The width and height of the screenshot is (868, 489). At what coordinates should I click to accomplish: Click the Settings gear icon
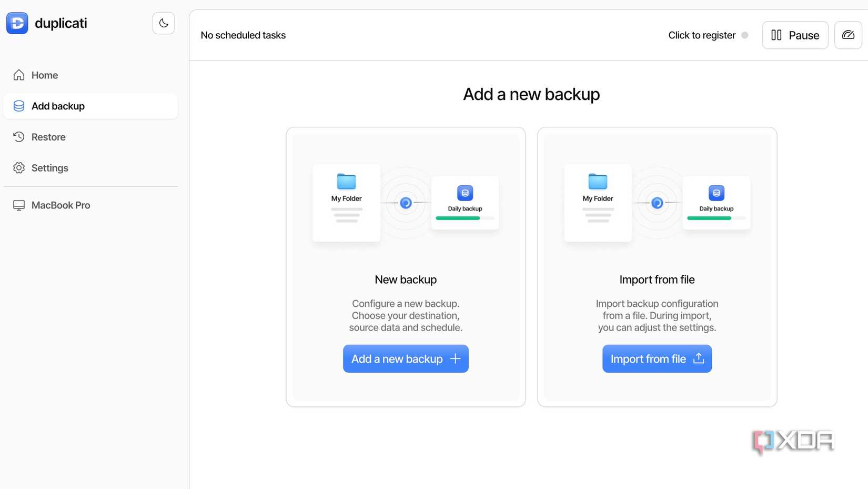coord(19,168)
